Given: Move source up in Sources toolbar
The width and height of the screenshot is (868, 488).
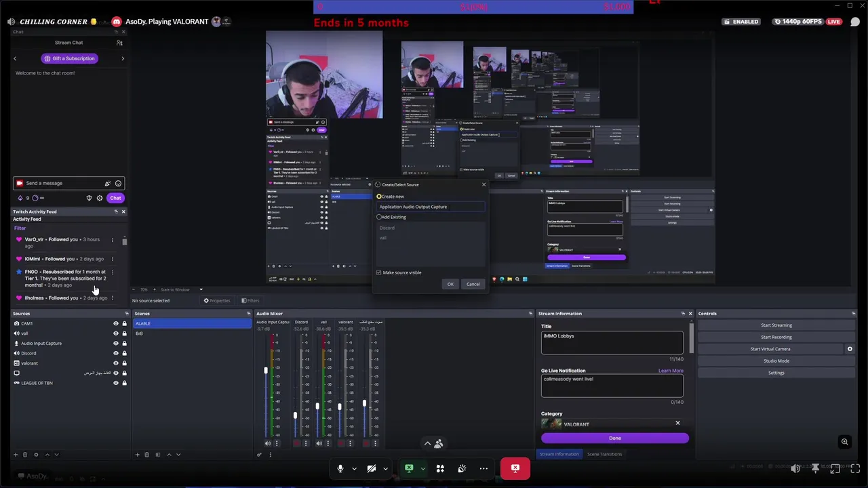Looking at the screenshot, I should (x=47, y=455).
